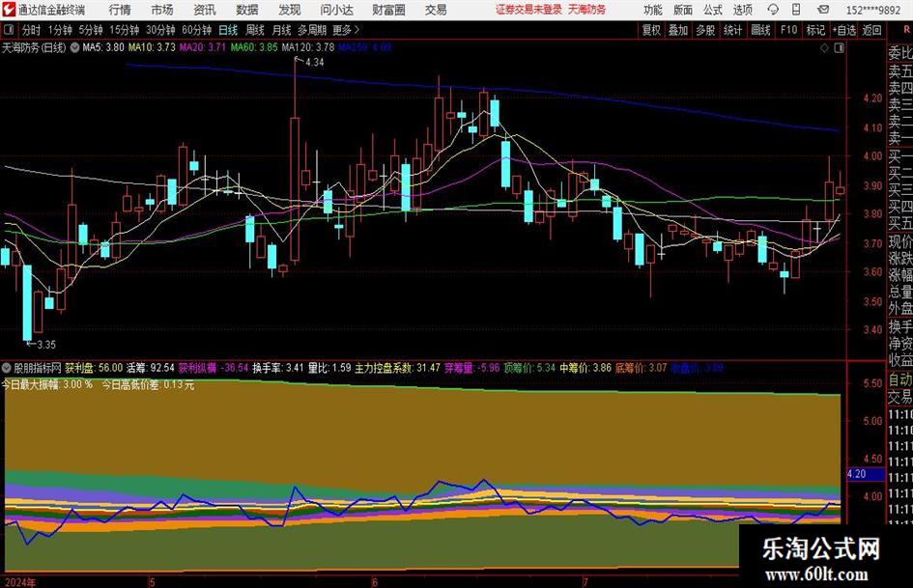
Task: Click the 标记 mark button
Action: coord(815,30)
